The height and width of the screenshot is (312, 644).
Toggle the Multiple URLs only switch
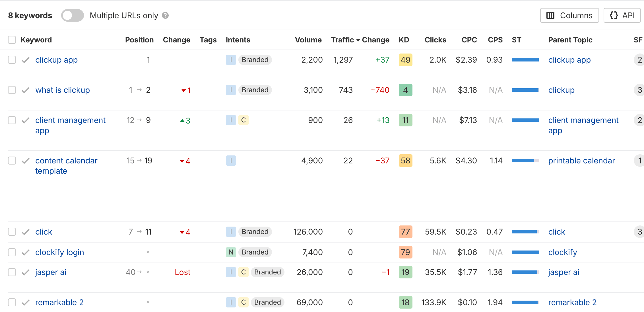(72, 15)
